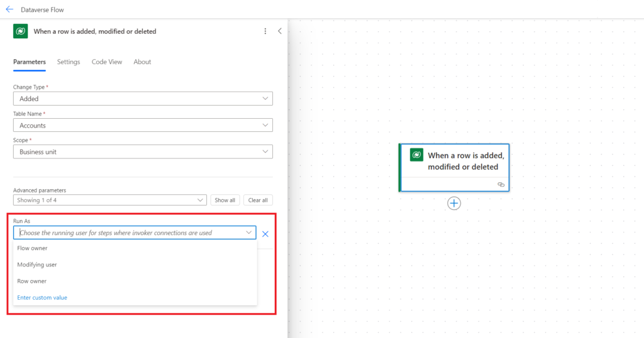Click the back arrow next to Dataverse Flow
This screenshot has width=644, height=338.
(x=9, y=9)
